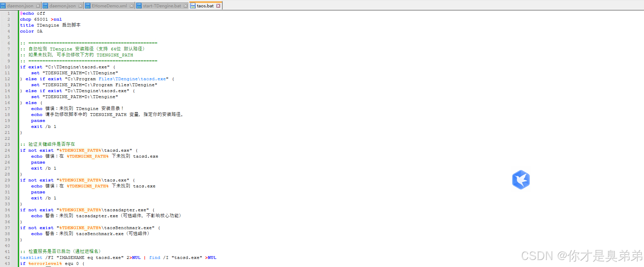Close the start-TDengine.bat tab

pos(185,6)
